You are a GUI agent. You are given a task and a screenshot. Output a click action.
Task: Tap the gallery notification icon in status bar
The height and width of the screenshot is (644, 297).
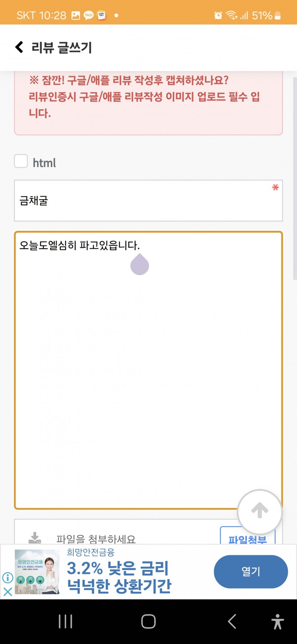tap(76, 15)
